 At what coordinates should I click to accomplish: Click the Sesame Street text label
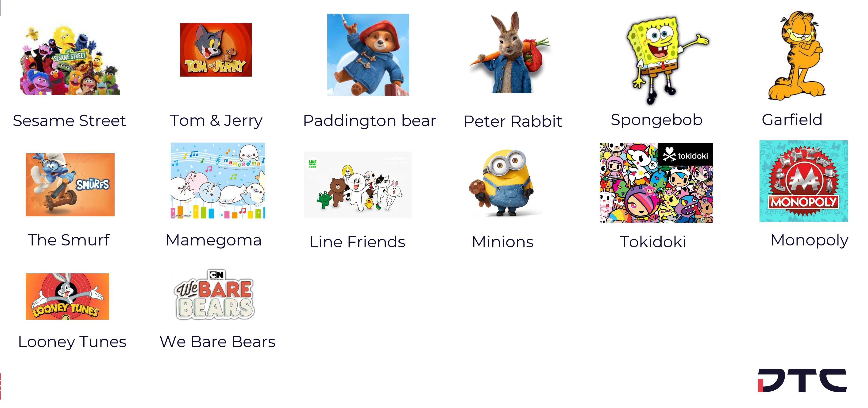pos(69,121)
